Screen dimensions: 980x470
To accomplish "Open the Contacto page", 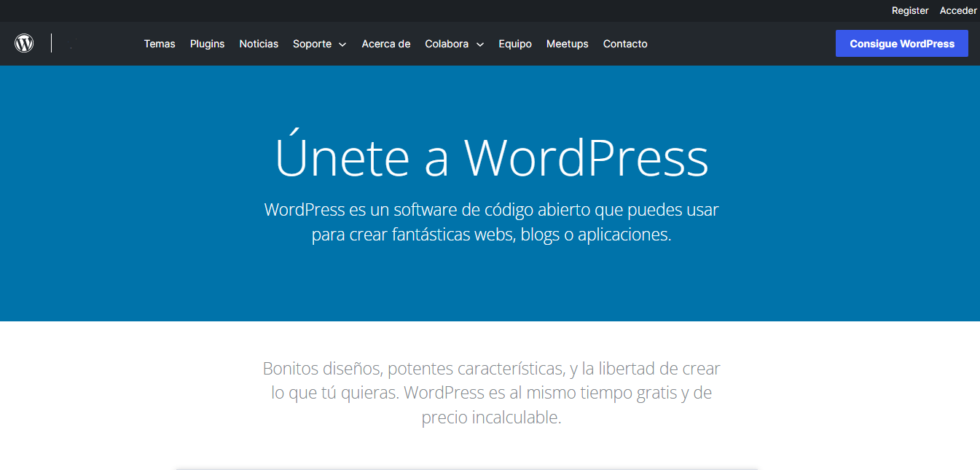I will tap(625, 44).
